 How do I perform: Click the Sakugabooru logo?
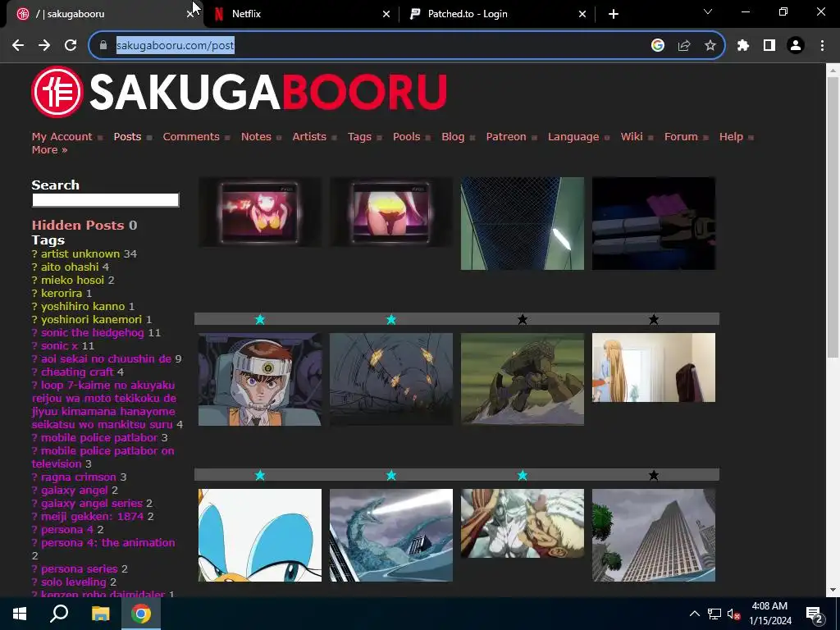coord(239,92)
